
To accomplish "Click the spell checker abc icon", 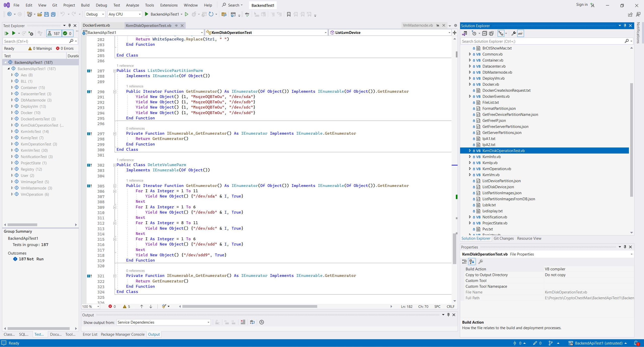I will pyautogui.click(x=247, y=14).
